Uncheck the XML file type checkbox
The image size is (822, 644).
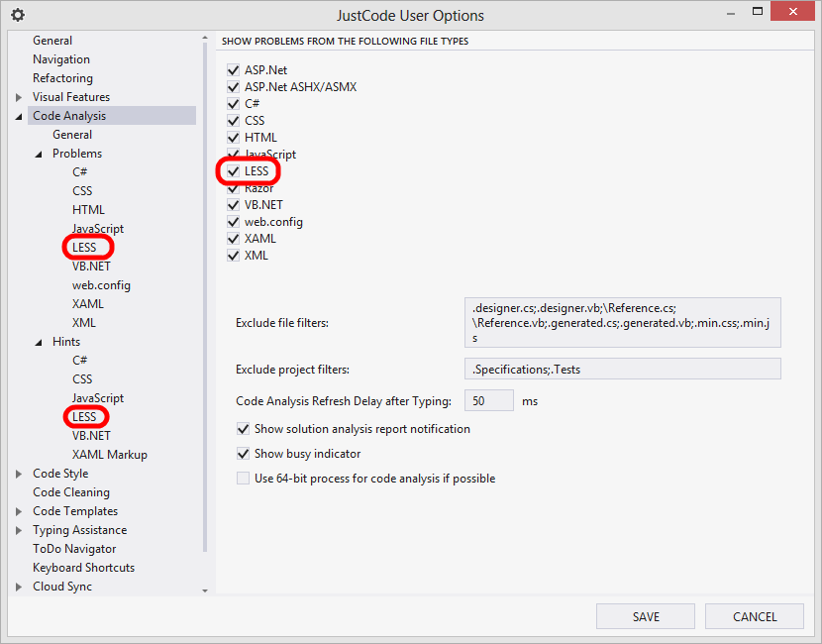[x=234, y=256]
